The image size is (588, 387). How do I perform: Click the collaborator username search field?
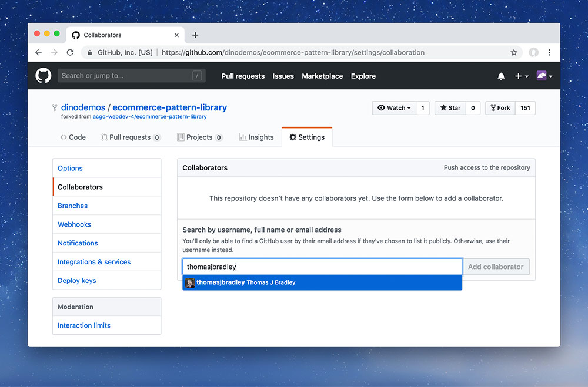(322, 267)
